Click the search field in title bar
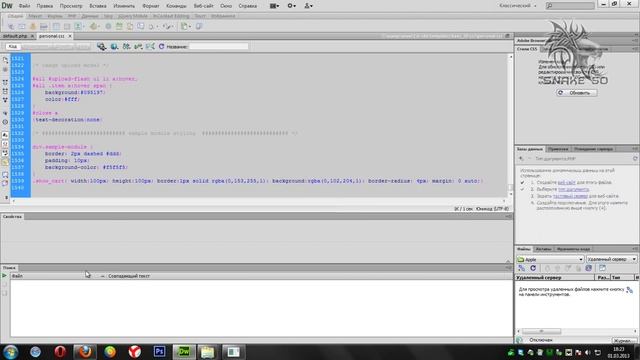The width and height of the screenshot is (640, 360). (x=570, y=6)
